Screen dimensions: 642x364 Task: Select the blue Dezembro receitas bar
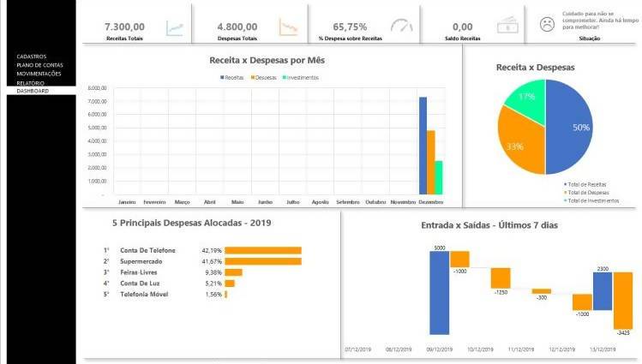423,146
